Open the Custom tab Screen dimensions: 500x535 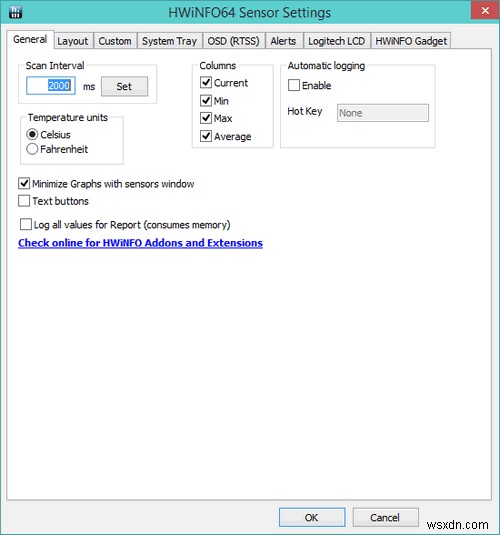pyautogui.click(x=115, y=41)
